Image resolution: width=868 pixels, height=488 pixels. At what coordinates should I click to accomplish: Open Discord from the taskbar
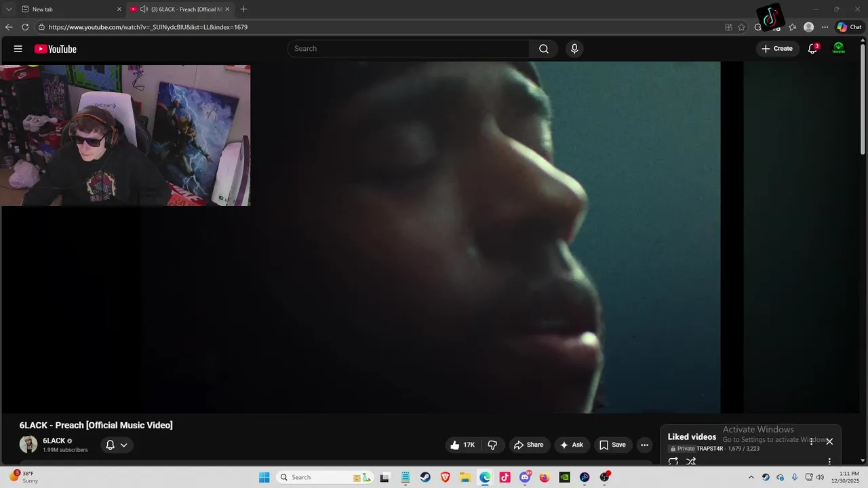(525, 477)
